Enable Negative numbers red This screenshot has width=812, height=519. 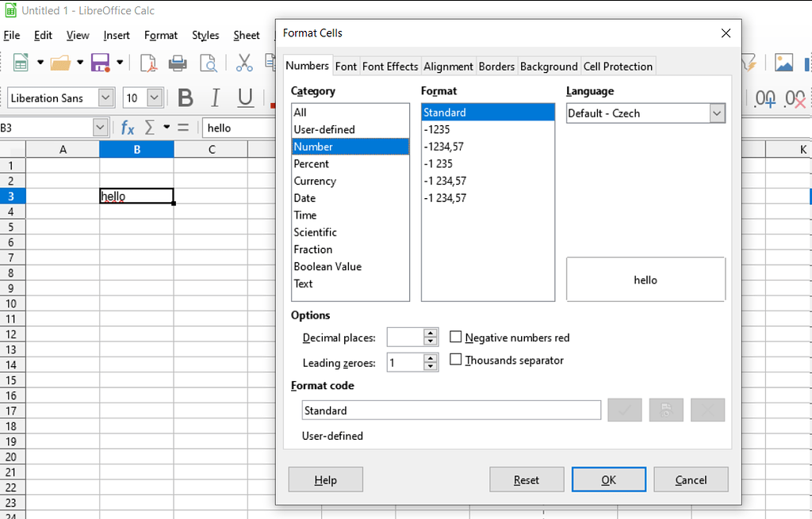click(456, 336)
